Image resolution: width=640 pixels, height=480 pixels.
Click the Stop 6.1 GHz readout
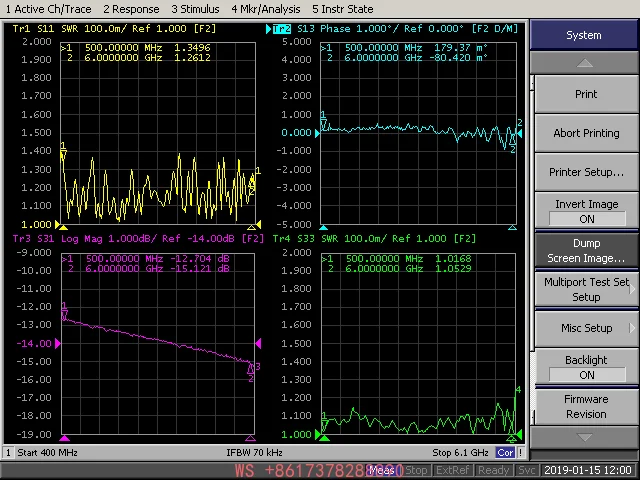click(x=460, y=453)
